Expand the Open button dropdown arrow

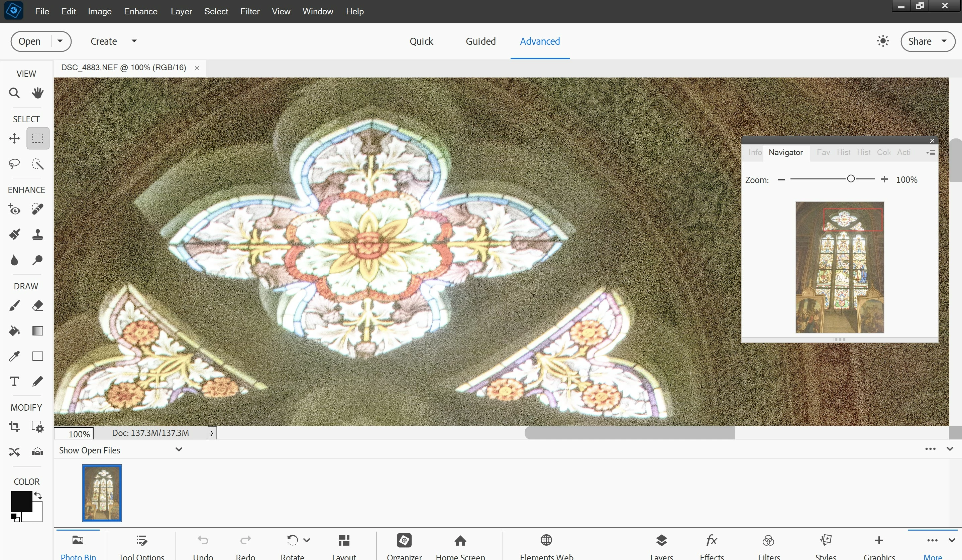(60, 41)
